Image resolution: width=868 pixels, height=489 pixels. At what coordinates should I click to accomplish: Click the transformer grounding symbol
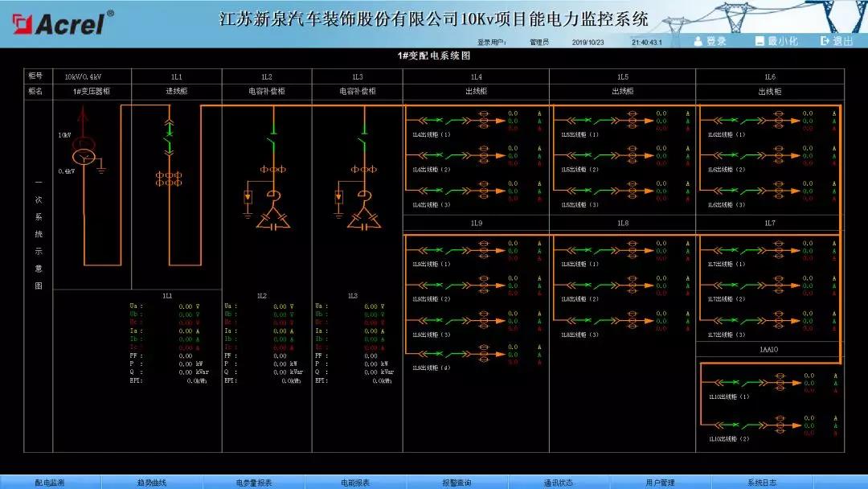click(x=101, y=166)
